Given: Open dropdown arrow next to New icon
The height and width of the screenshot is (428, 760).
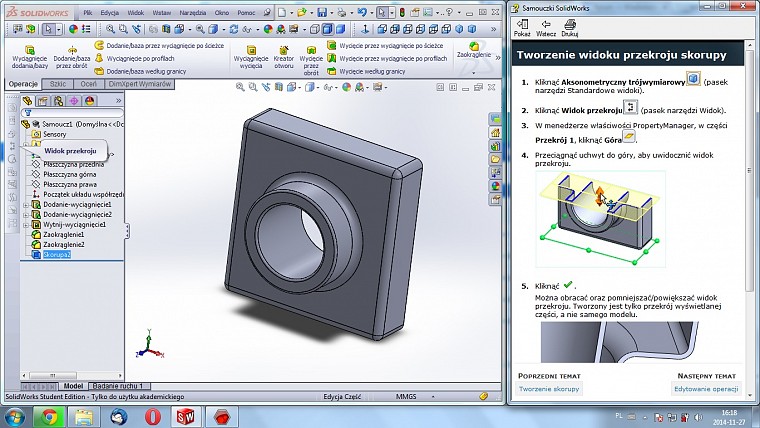Looking at the screenshot, I should tap(291, 14).
